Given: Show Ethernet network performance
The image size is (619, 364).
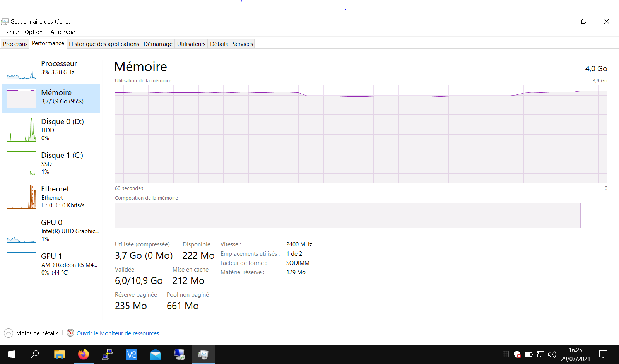Looking at the screenshot, I should (x=51, y=197).
